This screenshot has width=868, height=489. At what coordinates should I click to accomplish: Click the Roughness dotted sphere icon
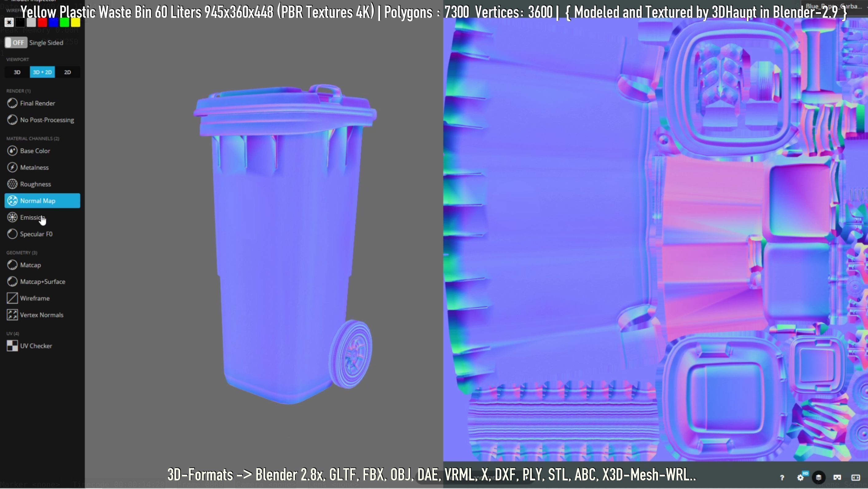[13, 184]
